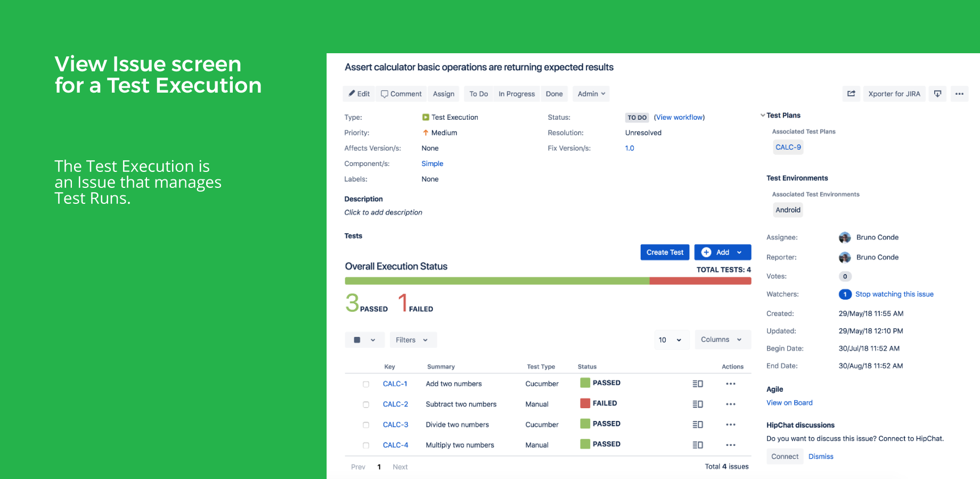Click the green PASSED status swatch for CALC-1
980x479 pixels.
(x=585, y=383)
